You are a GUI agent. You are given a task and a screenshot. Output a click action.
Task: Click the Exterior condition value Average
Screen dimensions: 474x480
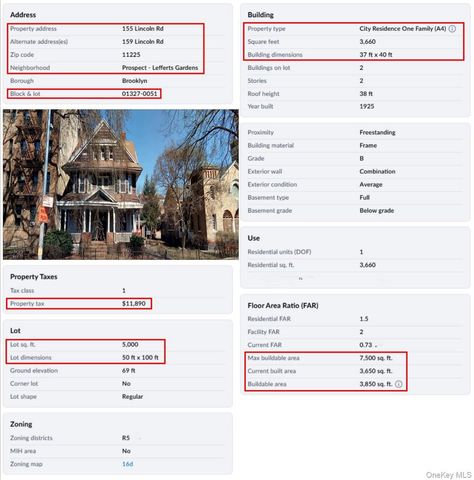click(x=371, y=184)
